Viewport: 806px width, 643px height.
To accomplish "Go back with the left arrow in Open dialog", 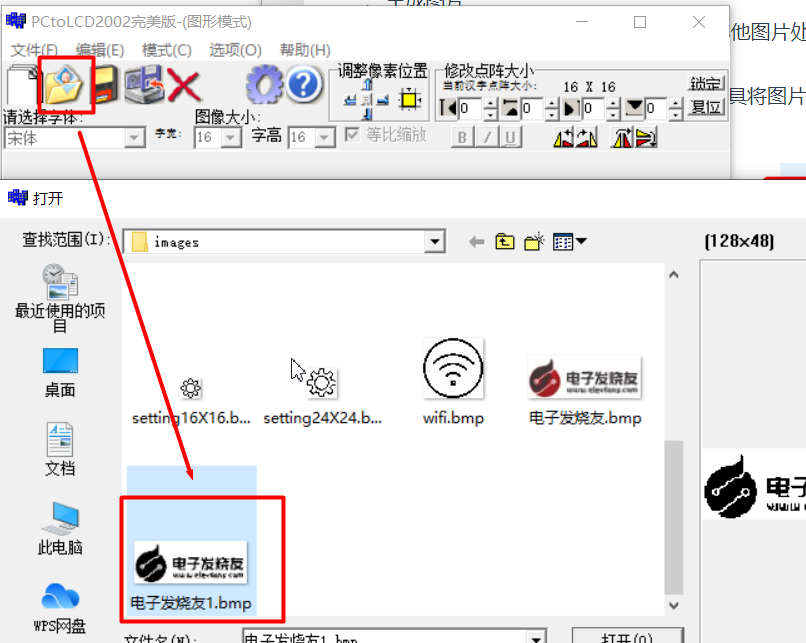I will [477, 242].
